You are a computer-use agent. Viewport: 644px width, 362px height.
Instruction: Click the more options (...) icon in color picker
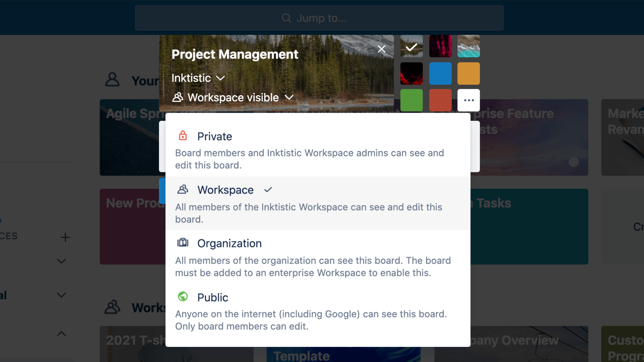[x=468, y=100]
